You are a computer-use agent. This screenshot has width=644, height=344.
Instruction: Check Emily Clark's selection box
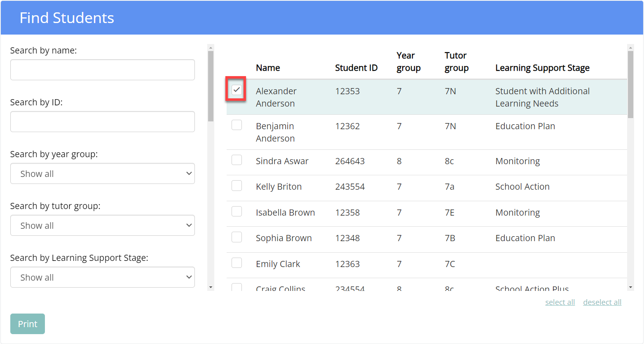point(237,263)
